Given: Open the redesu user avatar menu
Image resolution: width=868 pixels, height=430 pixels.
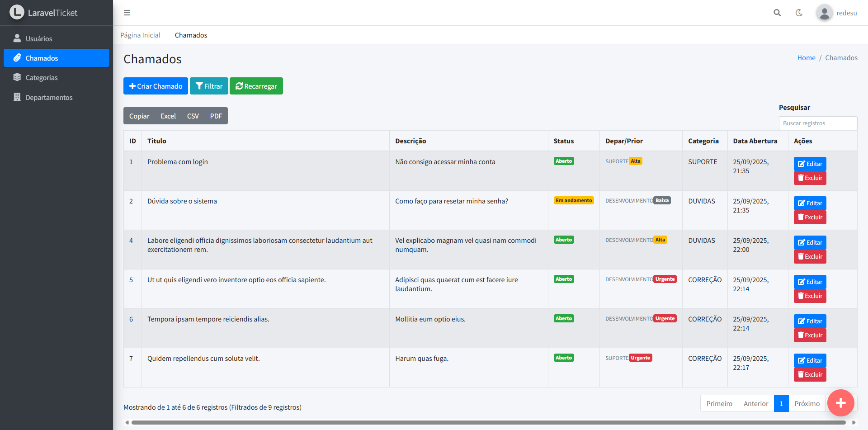Looking at the screenshot, I should click(825, 13).
